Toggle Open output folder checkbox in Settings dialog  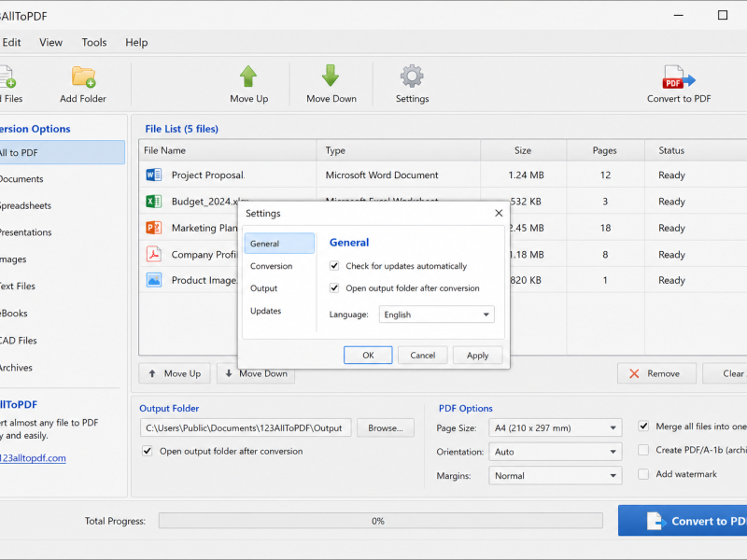(334, 287)
